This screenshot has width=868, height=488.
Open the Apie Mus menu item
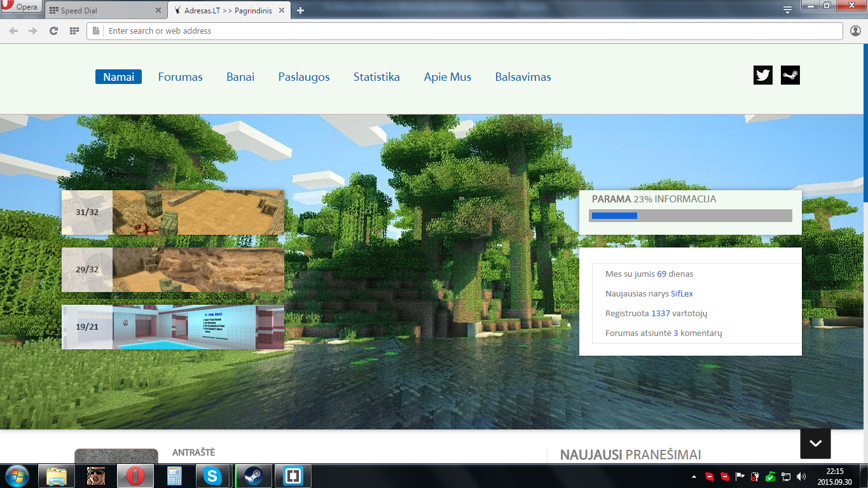[x=448, y=77]
